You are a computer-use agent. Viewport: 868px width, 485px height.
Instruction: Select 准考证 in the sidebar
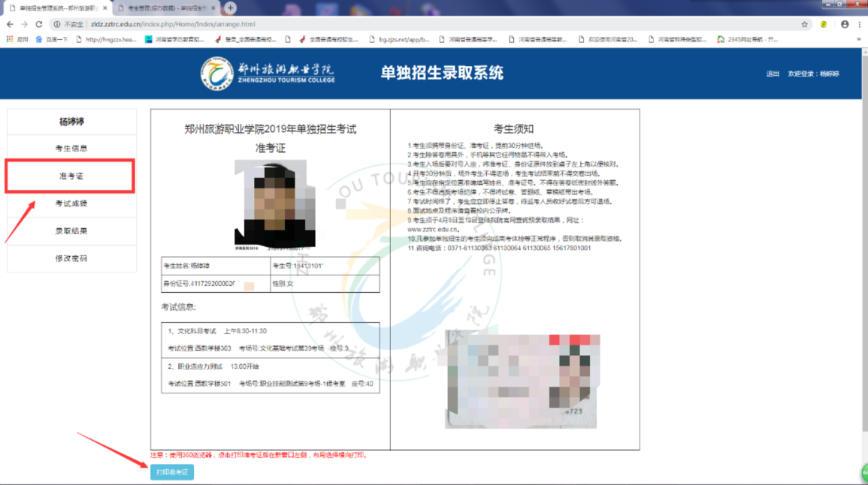[71, 176]
